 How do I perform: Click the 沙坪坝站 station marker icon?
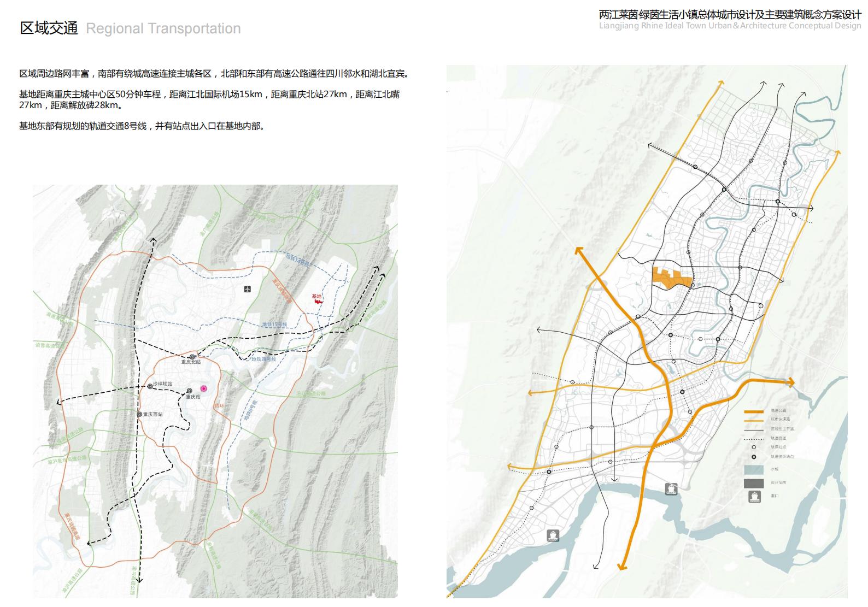[150, 386]
